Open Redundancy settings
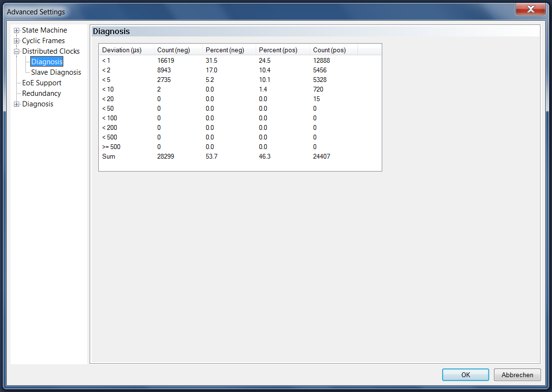Image resolution: width=552 pixels, height=392 pixels. [x=42, y=93]
